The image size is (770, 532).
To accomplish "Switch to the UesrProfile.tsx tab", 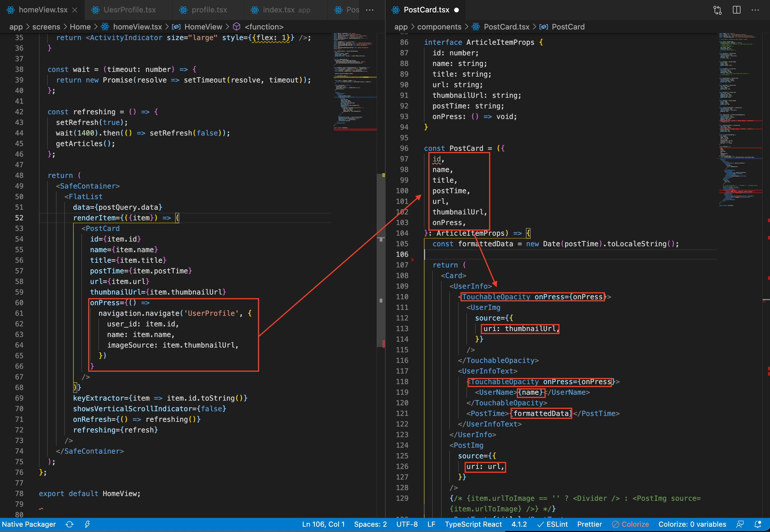I will click(x=129, y=10).
